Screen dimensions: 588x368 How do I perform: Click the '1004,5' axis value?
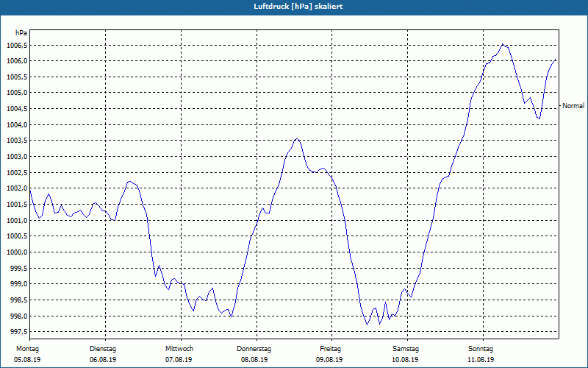click(17, 109)
